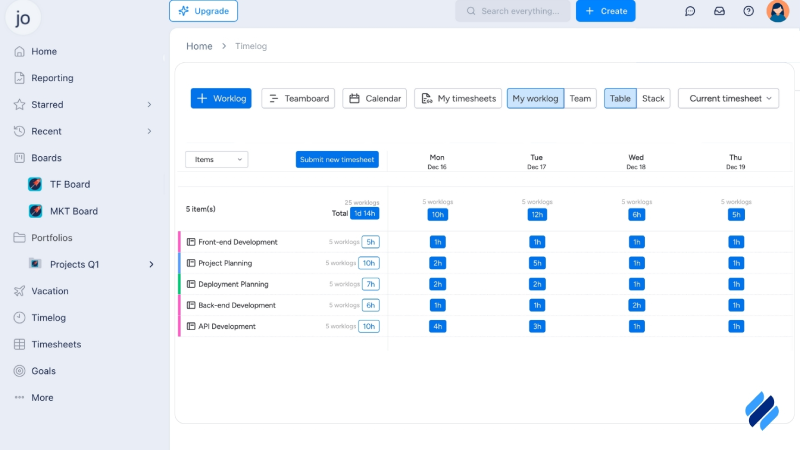Go to Reporting in the sidebar
800x450 pixels.
52,78
